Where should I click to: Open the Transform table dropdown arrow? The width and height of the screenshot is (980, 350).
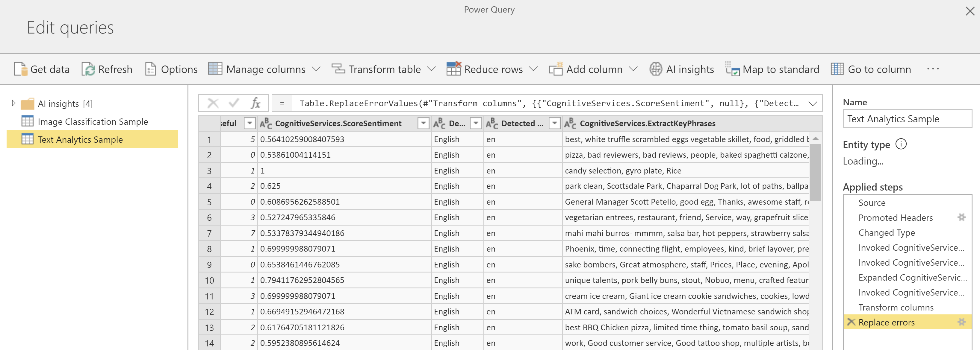point(431,69)
